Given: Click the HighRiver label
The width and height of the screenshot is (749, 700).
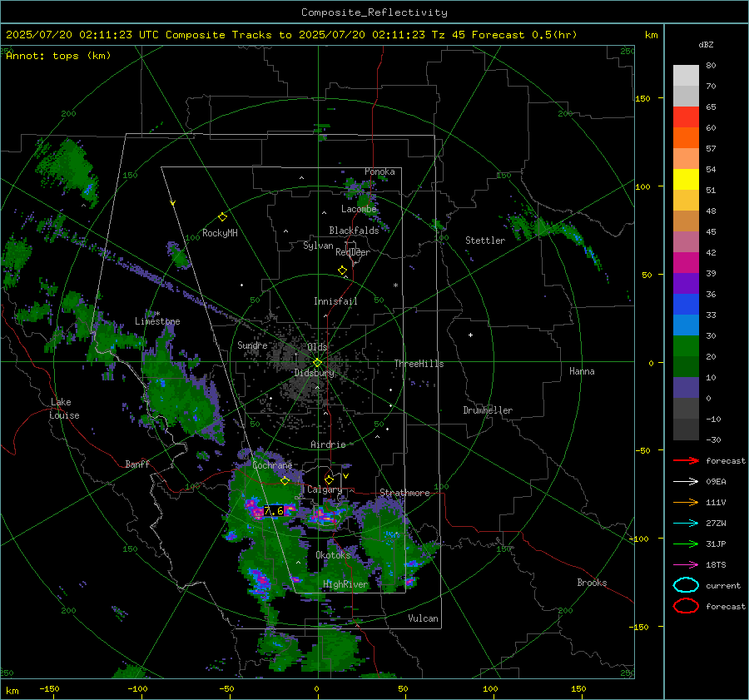Looking at the screenshot, I should coord(345,584).
